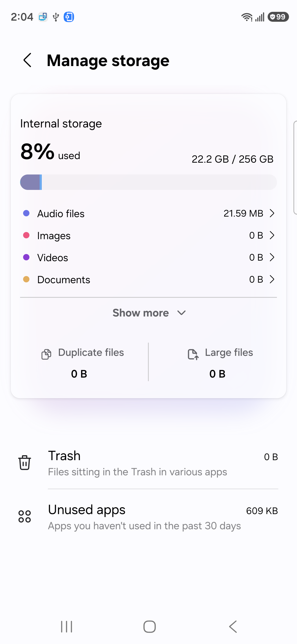Open Images category chevron

[x=272, y=235]
